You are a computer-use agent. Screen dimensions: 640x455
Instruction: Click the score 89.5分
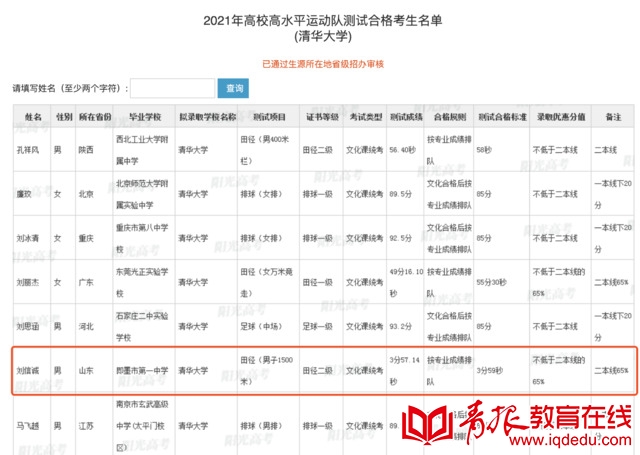(400, 194)
